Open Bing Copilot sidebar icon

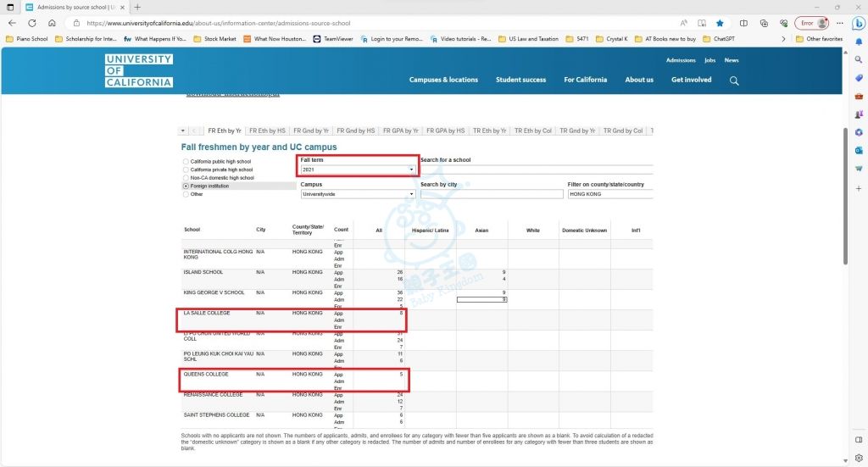(859, 23)
